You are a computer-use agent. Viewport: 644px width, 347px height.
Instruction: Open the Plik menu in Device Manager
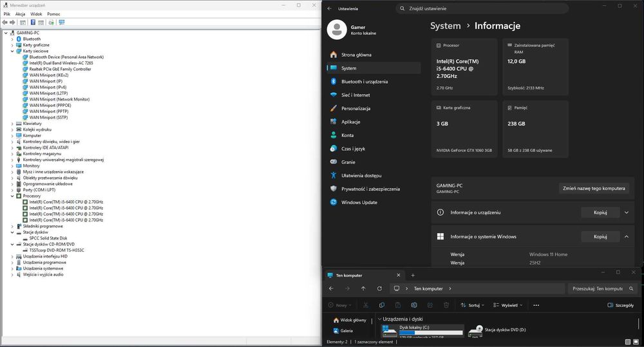[7, 14]
